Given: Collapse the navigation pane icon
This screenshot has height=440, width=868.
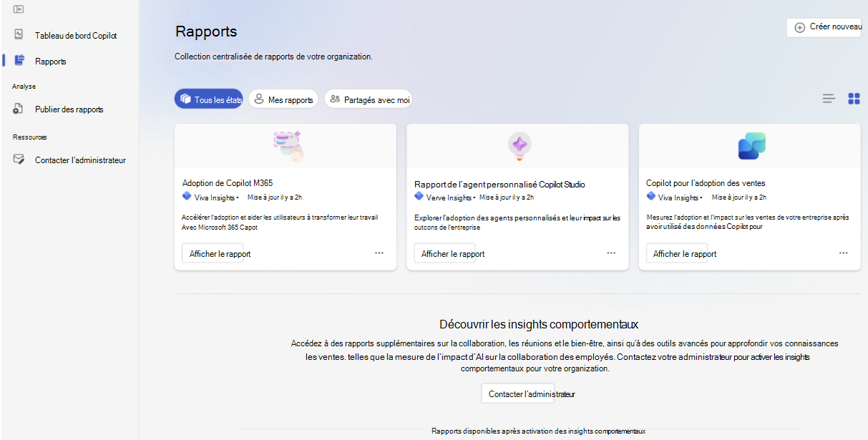Looking at the screenshot, I should [x=19, y=9].
